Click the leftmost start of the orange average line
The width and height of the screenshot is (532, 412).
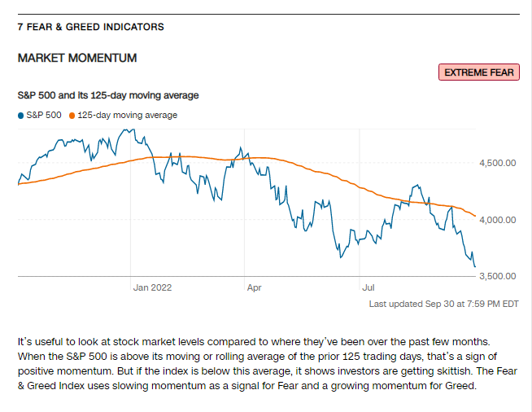click(x=18, y=185)
